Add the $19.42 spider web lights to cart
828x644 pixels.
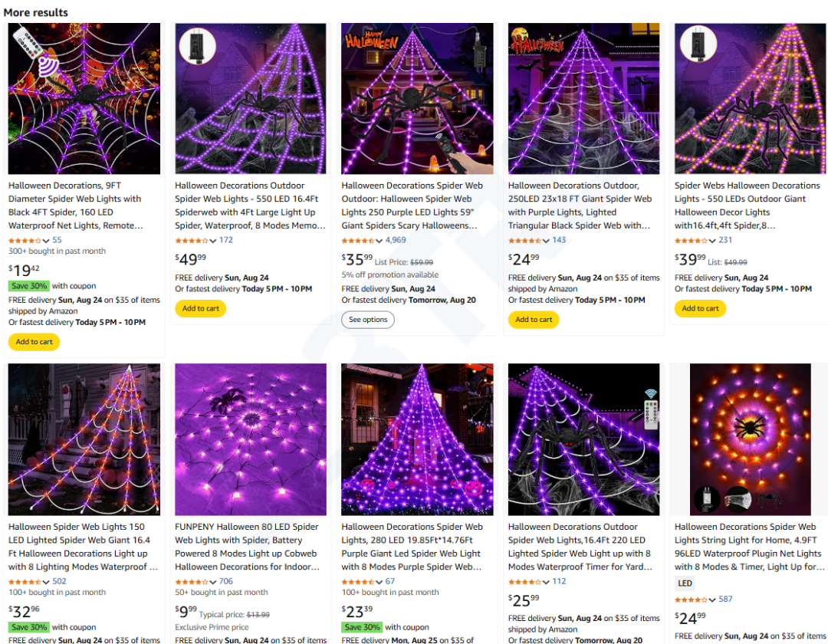(x=34, y=342)
